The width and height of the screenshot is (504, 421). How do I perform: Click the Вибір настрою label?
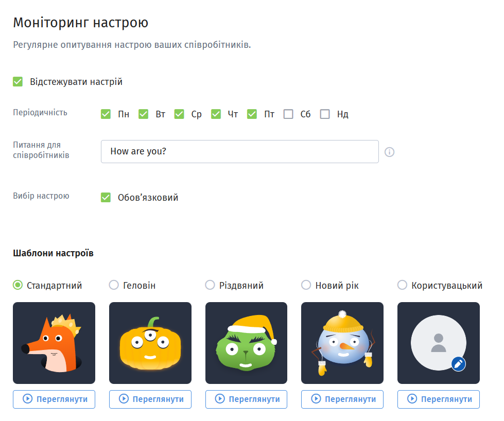pyautogui.click(x=41, y=196)
